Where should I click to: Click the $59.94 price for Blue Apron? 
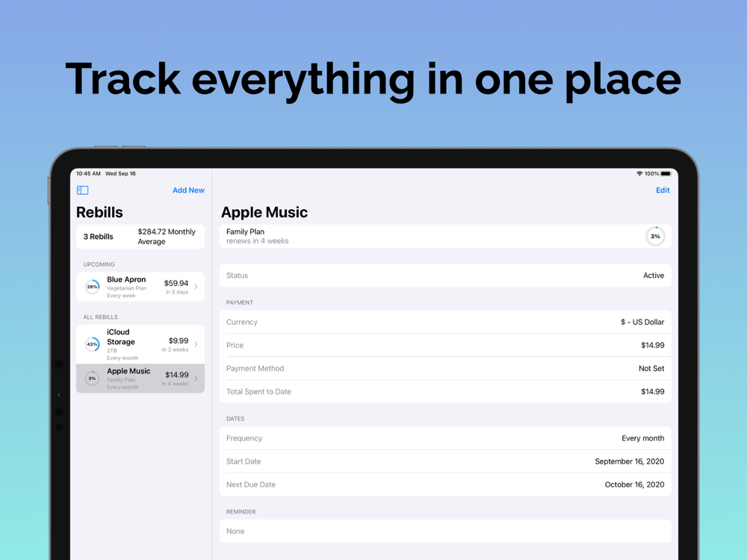click(x=176, y=283)
